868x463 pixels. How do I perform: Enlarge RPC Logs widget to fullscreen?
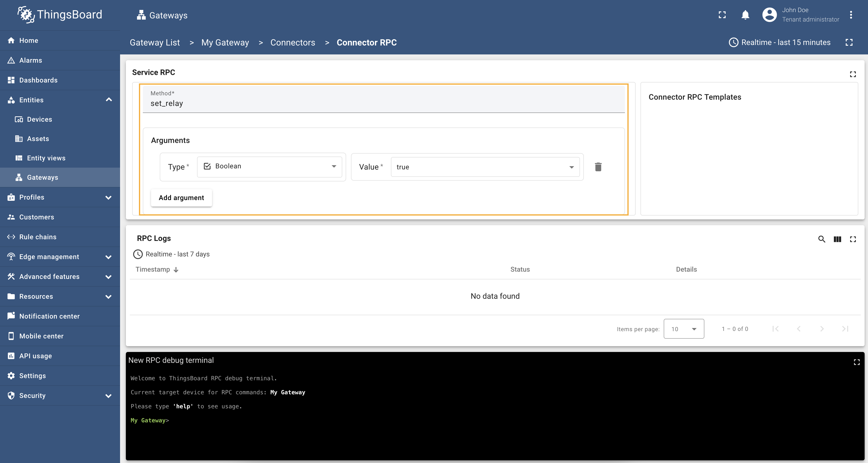[853, 239]
